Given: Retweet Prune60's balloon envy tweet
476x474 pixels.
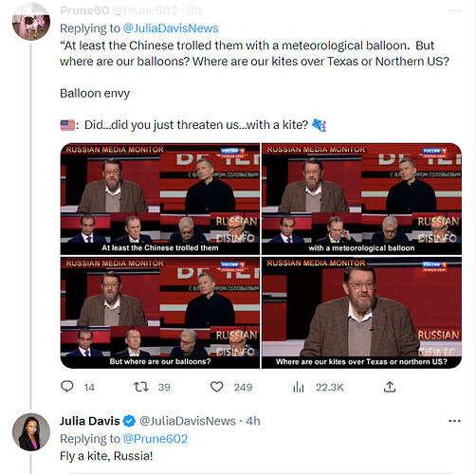Looking at the screenshot, I should click(141, 387).
